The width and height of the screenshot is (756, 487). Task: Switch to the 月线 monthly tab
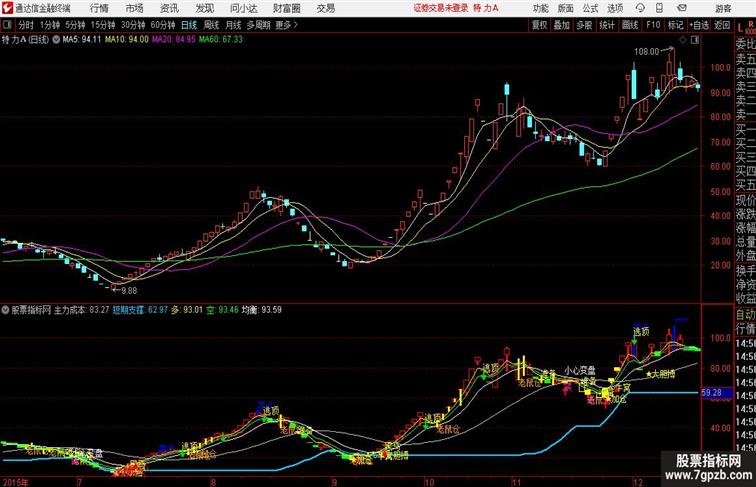pyautogui.click(x=233, y=25)
